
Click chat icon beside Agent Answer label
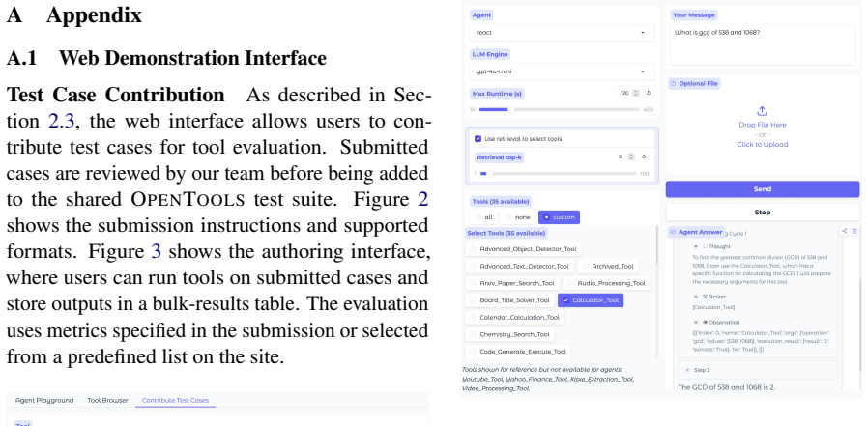coord(673,232)
